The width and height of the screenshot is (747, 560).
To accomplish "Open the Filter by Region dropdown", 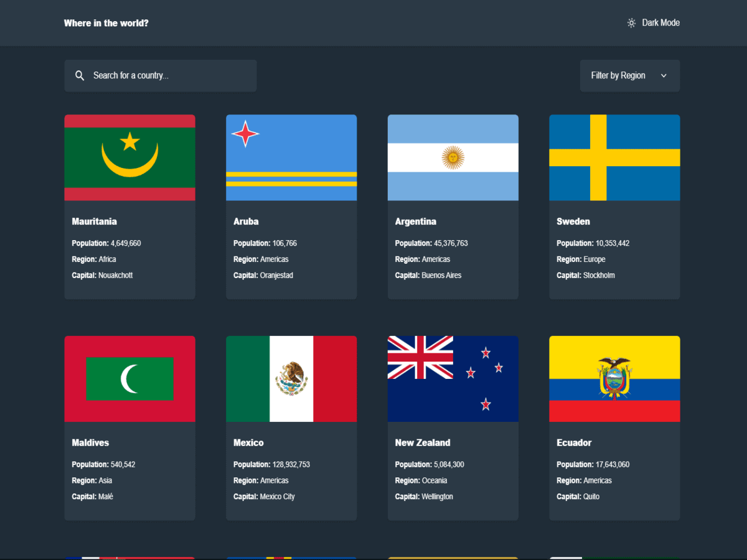I will [622, 75].
